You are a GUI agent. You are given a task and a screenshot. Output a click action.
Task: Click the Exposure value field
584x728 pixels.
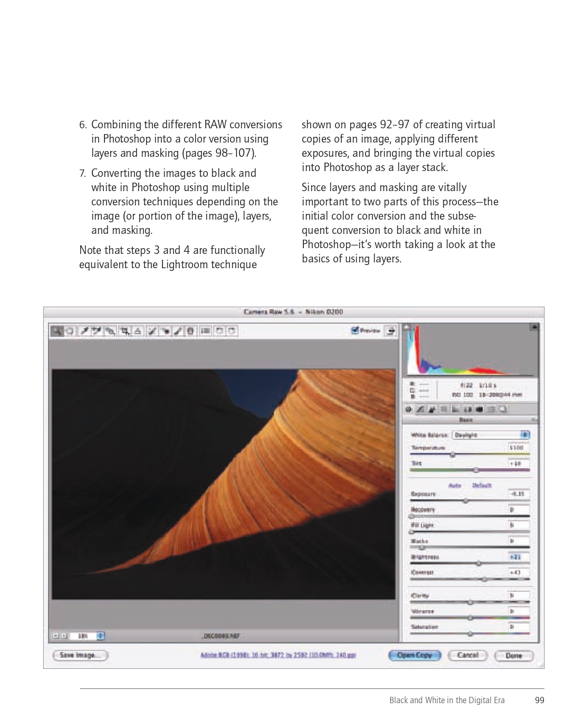(x=519, y=494)
